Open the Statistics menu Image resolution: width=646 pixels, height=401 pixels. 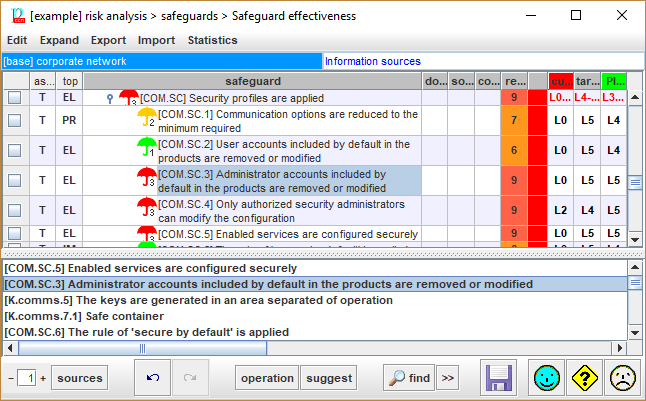click(x=212, y=40)
